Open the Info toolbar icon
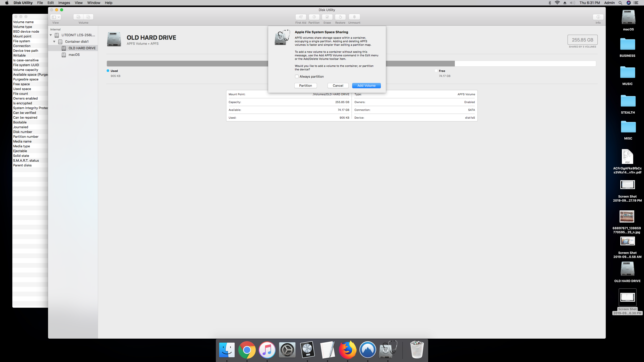 click(x=598, y=17)
